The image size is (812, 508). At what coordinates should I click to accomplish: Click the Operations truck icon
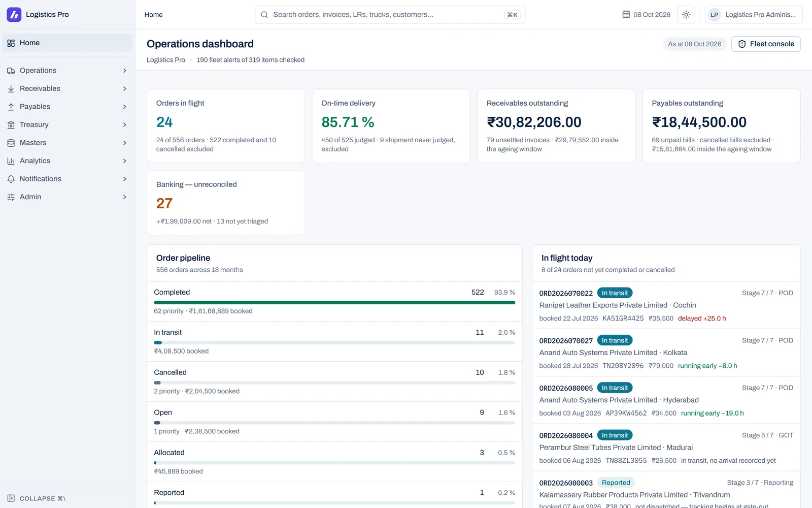click(x=11, y=71)
